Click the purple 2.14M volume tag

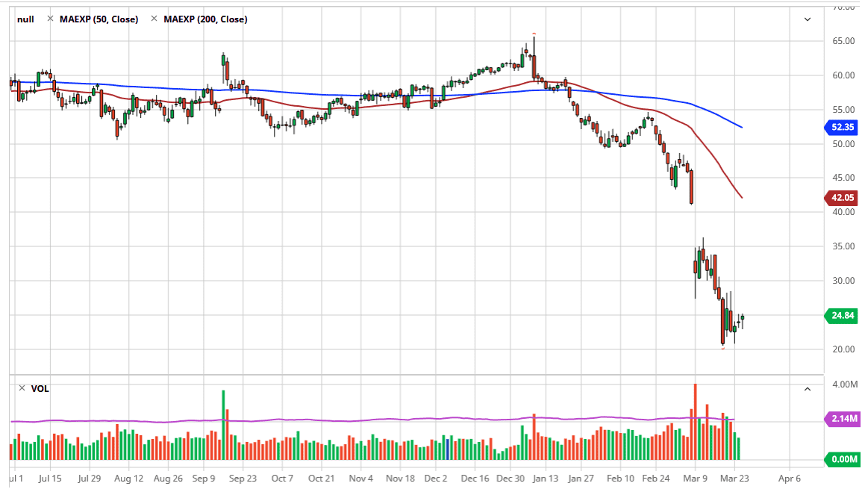843,419
